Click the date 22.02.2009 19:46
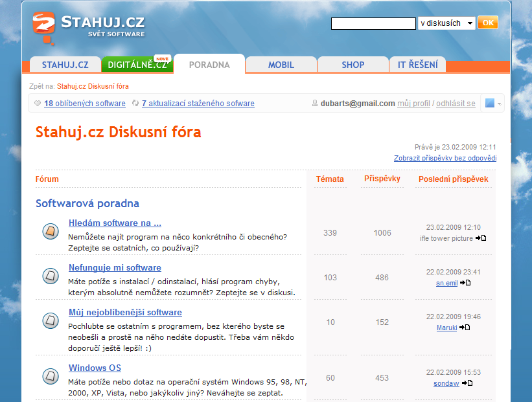 click(454, 317)
